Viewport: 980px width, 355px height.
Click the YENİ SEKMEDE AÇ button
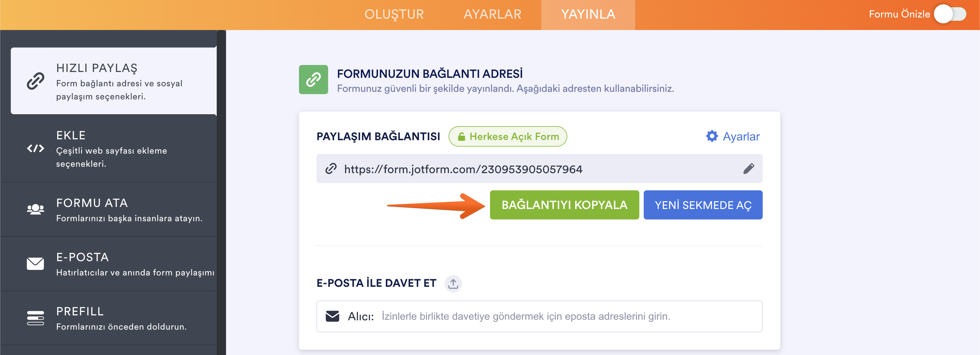click(703, 205)
